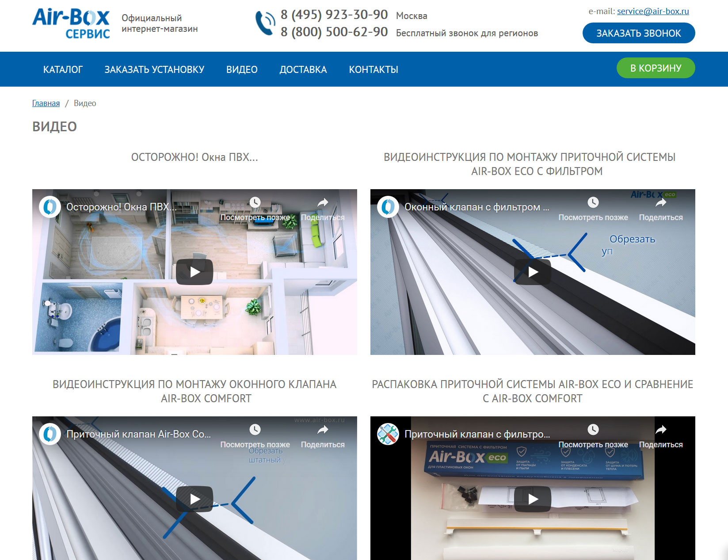728x560 pixels.
Task: Click the 'Осторожно! Окна ПВХ...' video title overlay
Action: 121,207
